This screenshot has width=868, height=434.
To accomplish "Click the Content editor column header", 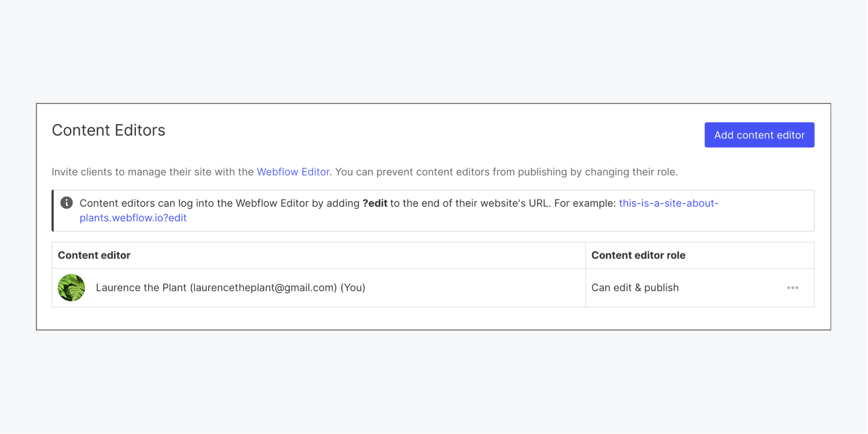I will (x=94, y=255).
